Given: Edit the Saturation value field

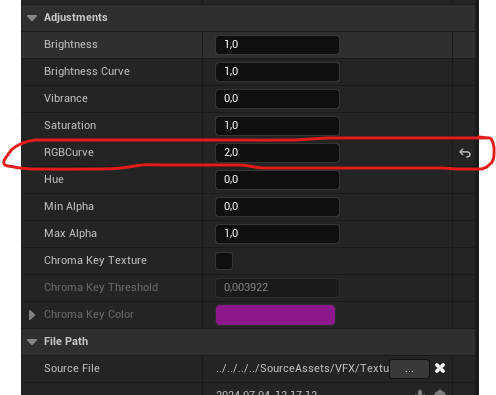Looking at the screenshot, I should point(277,126).
